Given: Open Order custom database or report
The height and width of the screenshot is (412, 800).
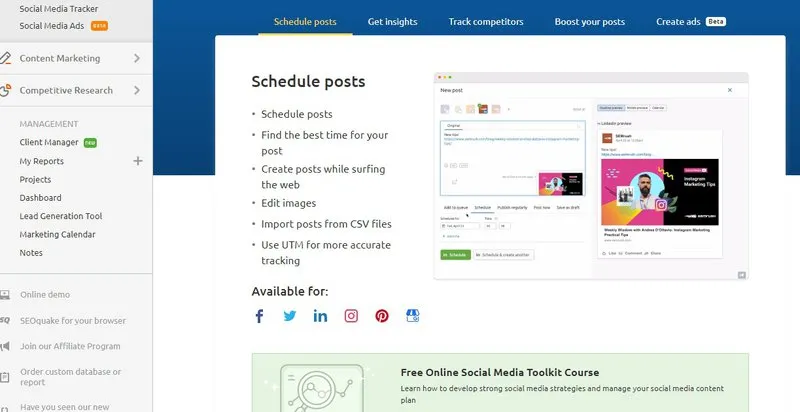Looking at the screenshot, I should click(x=71, y=377).
